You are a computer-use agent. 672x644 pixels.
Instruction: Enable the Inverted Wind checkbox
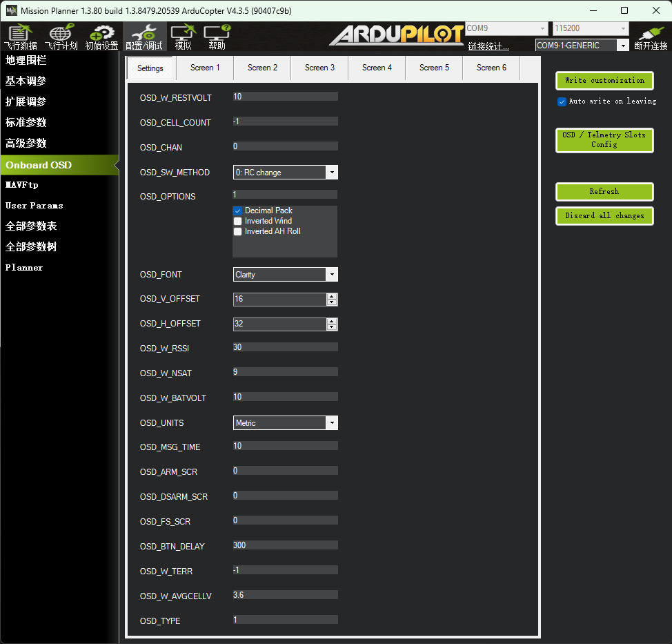point(238,221)
